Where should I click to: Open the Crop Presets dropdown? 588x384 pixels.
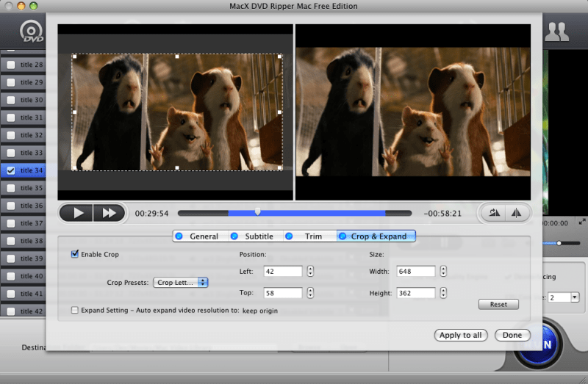coord(180,283)
